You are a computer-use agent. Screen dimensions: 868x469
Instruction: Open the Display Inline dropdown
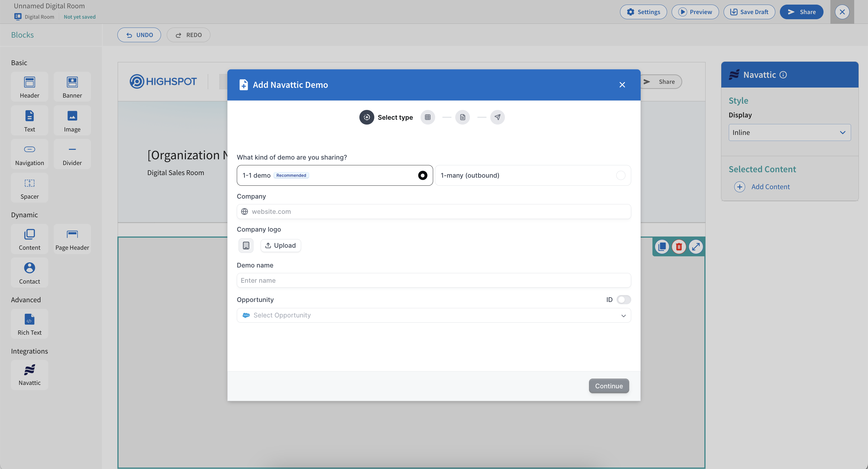point(789,132)
